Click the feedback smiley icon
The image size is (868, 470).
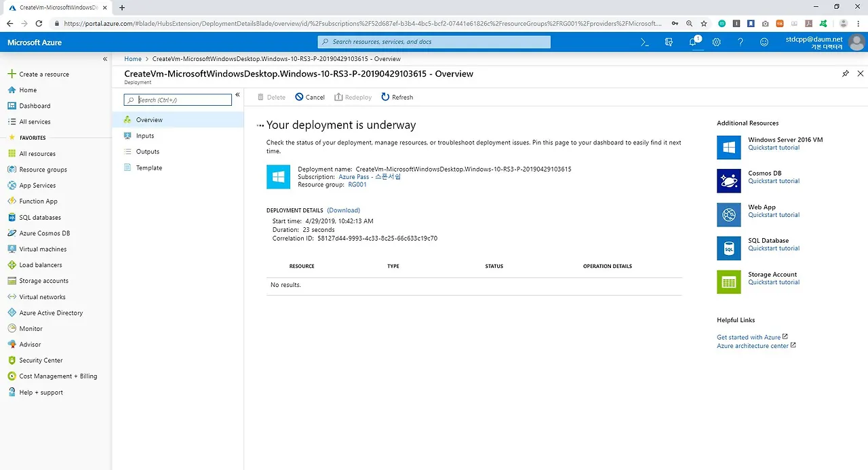point(764,42)
